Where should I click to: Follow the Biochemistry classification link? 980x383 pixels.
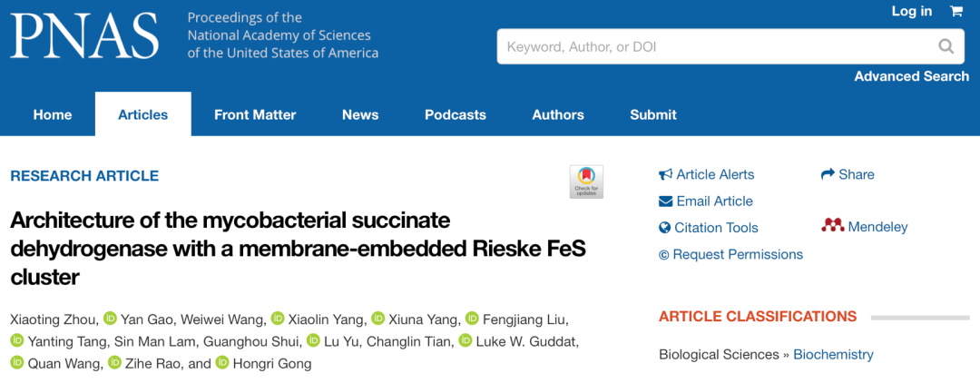tap(833, 355)
